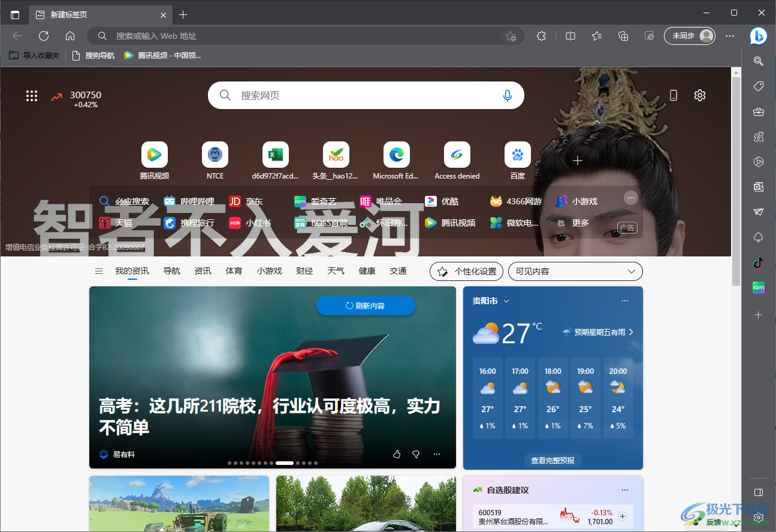The image size is (776, 532).
Task: Open a new tab with plus
Action: pyautogui.click(x=183, y=15)
